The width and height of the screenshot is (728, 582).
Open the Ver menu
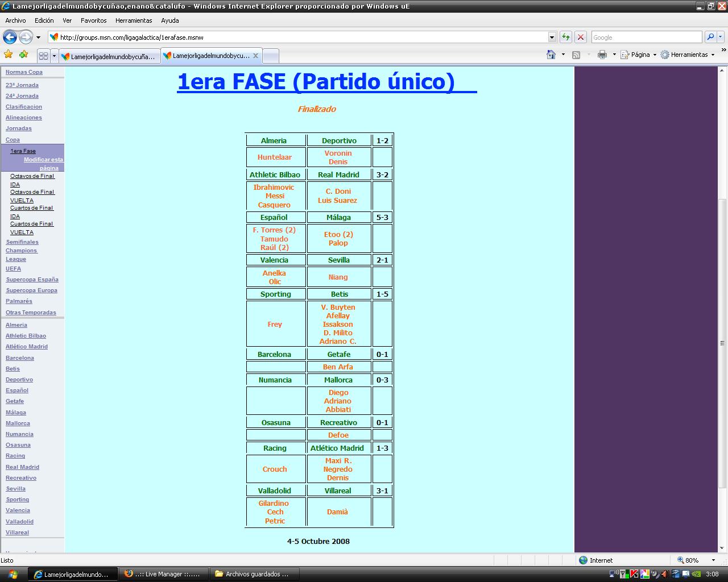click(x=67, y=20)
